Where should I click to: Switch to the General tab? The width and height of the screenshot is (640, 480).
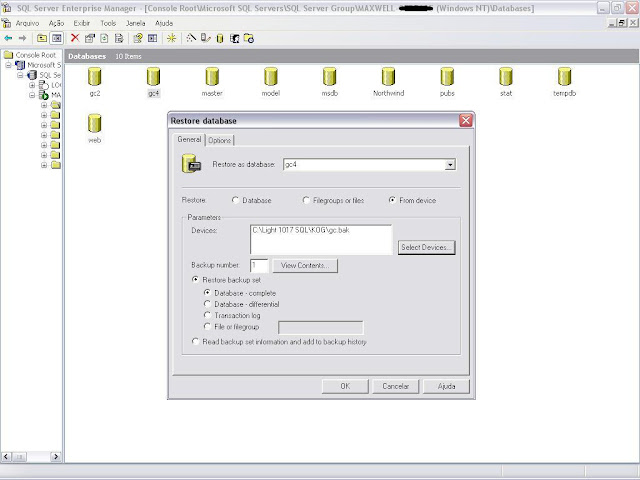189,139
